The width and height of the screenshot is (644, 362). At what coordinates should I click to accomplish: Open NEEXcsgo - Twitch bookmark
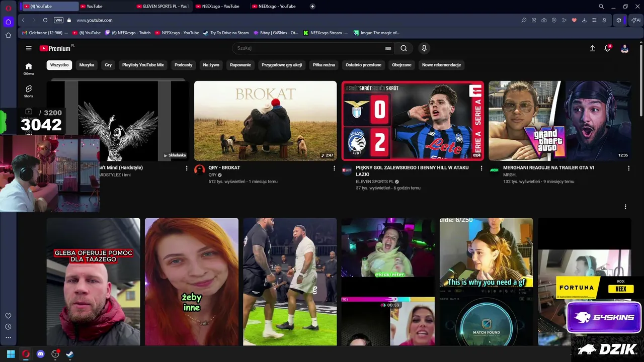tap(128, 33)
